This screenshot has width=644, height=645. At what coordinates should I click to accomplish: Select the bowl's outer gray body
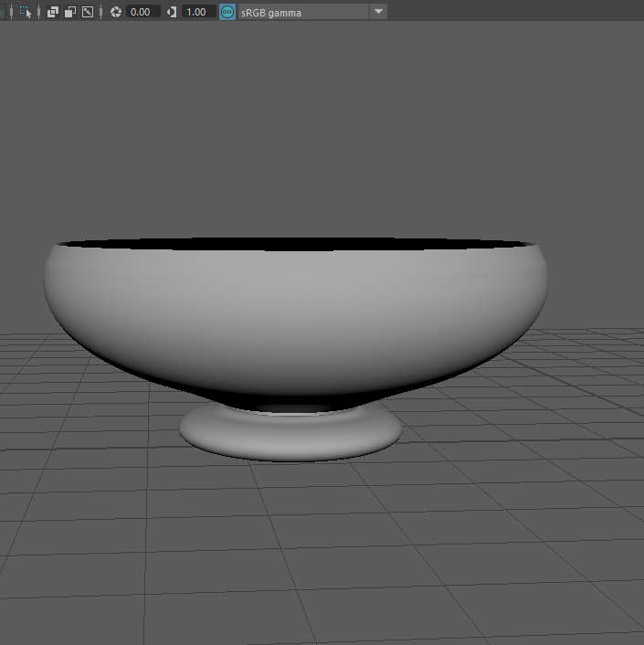[x=292, y=311]
